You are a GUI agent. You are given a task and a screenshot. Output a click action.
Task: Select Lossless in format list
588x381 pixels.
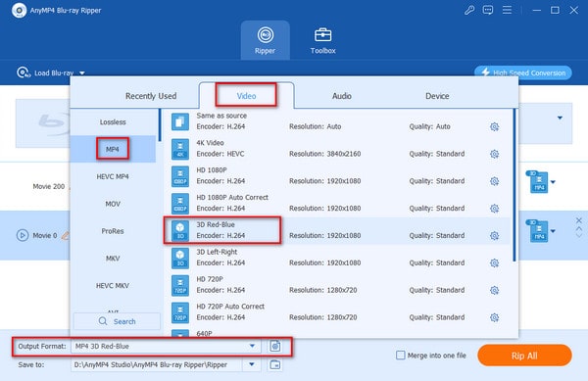point(113,122)
